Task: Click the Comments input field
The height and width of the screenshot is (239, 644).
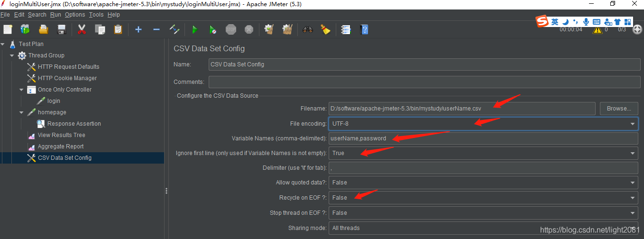Action: tap(424, 82)
